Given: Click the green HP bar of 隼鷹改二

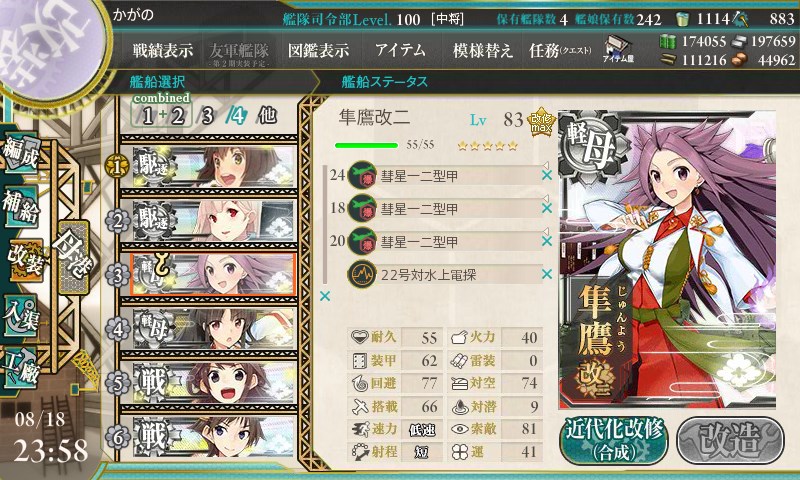Looking at the screenshot, I should (x=366, y=145).
